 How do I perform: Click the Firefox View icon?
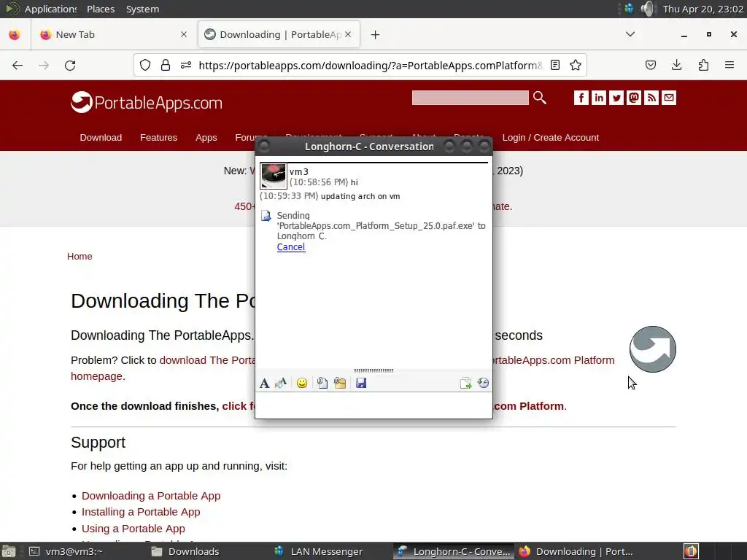[x=15, y=35]
